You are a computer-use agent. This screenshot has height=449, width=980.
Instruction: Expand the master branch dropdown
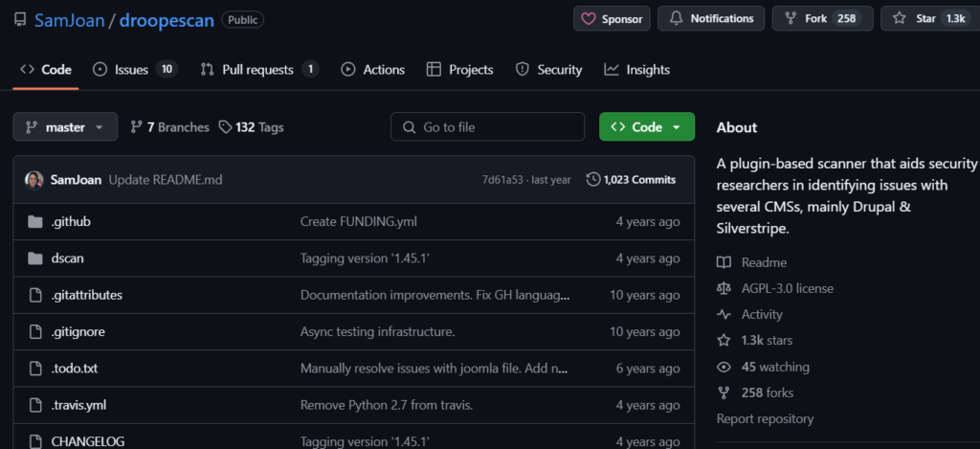[x=66, y=127]
